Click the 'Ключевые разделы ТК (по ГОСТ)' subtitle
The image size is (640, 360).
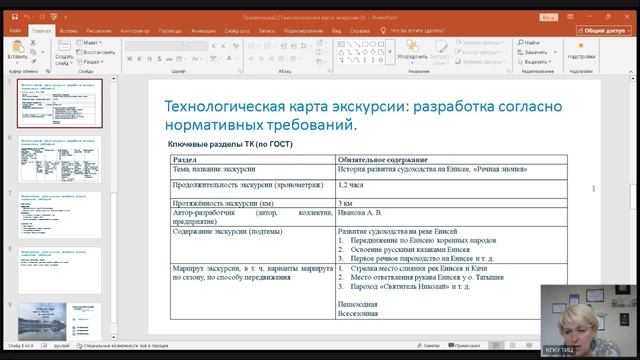pos(230,144)
